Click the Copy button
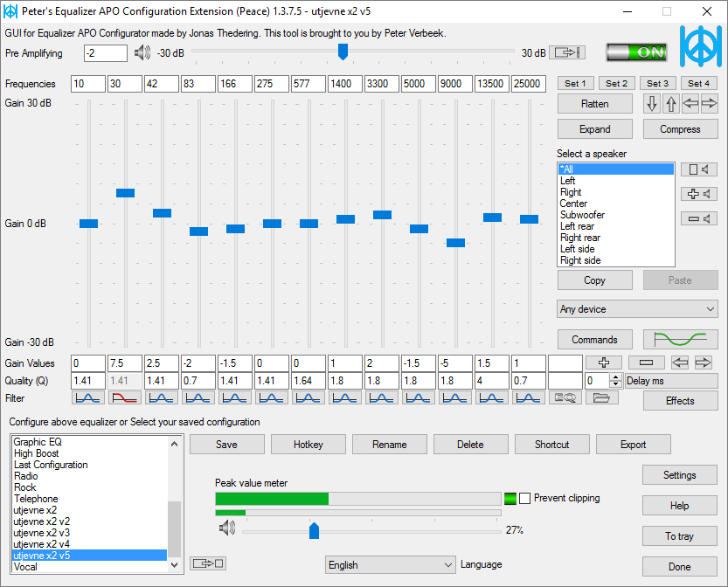This screenshot has height=587, width=728. pyautogui.click(x=595, y=280)
